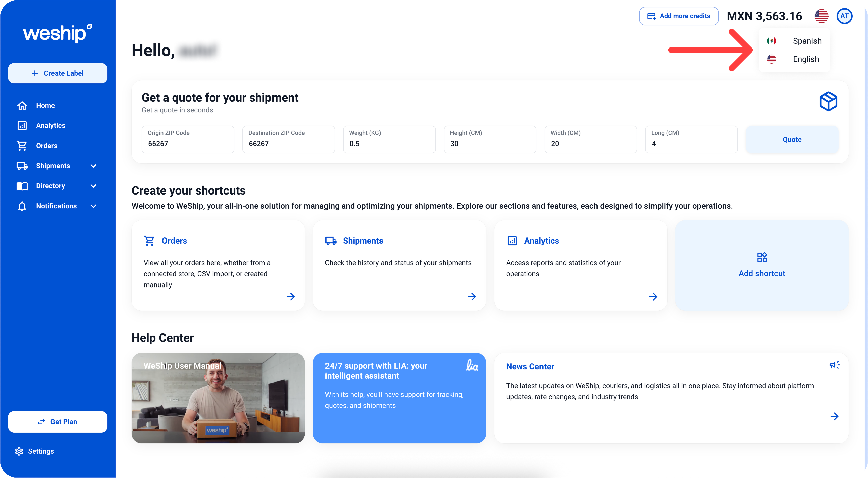Open the Analytics shortcut title link
The height and width of the screenshot is (478, 868).
coord(541,241)
